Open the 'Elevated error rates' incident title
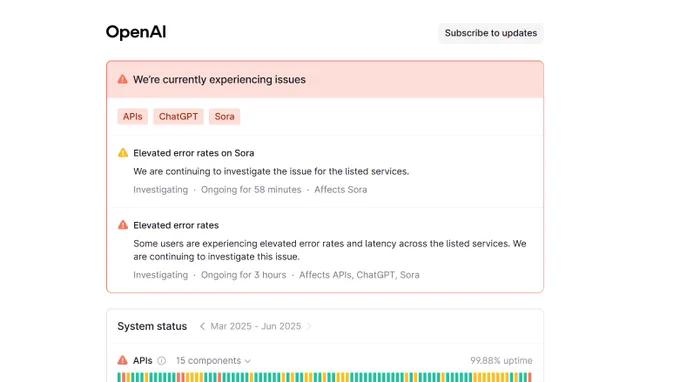 pos(176,225)
